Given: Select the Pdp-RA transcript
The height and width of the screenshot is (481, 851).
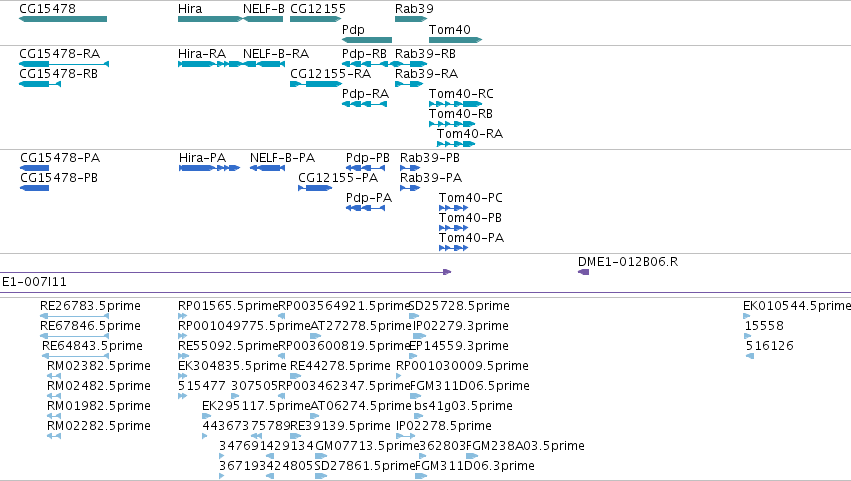Looking at the screenshot, I should coord(365,104).
